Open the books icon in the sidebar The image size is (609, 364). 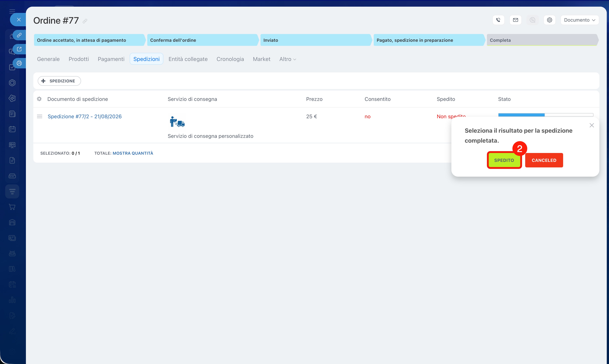click(12, 269)
